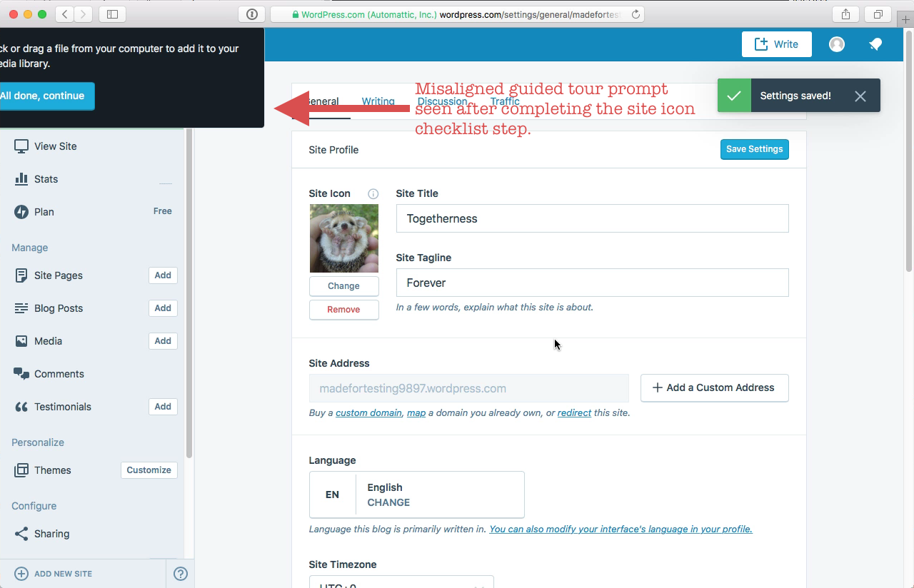The width and height of the screenshot is (914, 588).
Task: Remove the site icon
Action: click(x=343, y=310)
